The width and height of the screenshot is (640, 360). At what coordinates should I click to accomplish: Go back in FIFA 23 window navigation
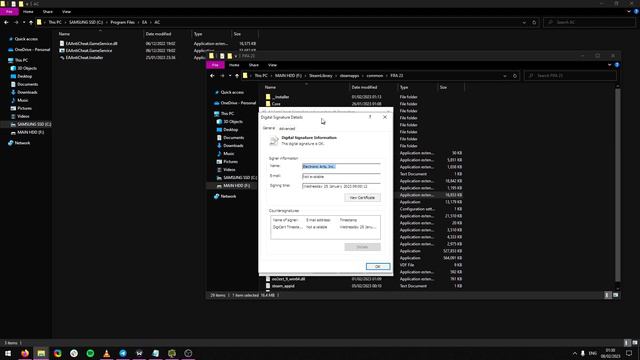coord(212,76)
